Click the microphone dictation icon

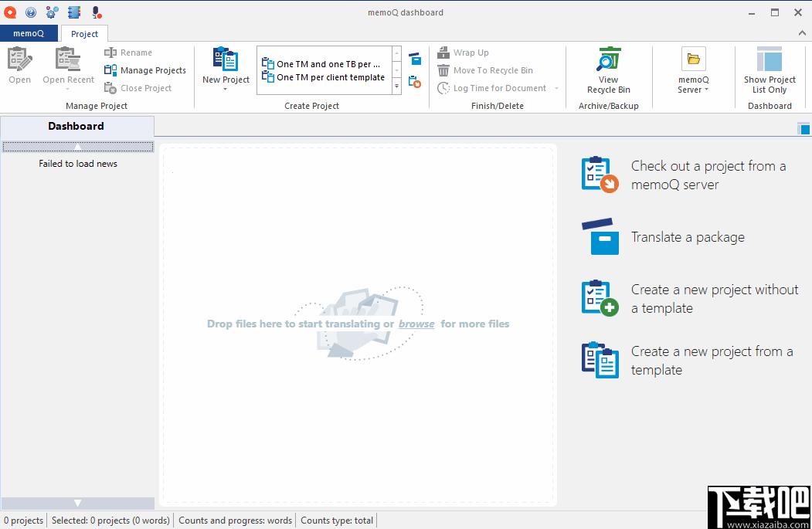(97, 12)
